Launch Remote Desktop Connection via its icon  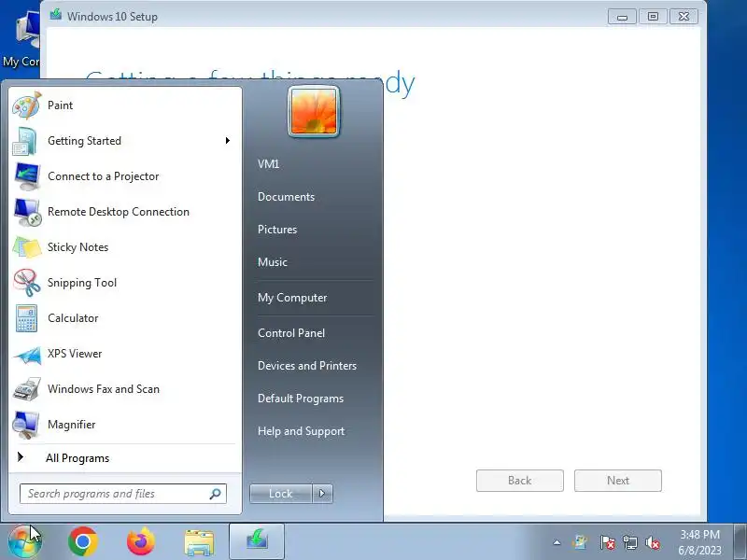point(27,212)
